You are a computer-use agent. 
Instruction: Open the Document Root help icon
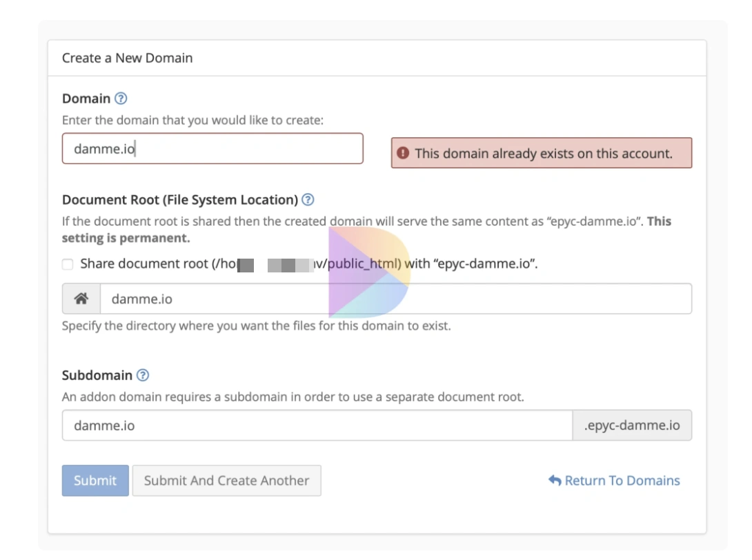click(308, 199)
